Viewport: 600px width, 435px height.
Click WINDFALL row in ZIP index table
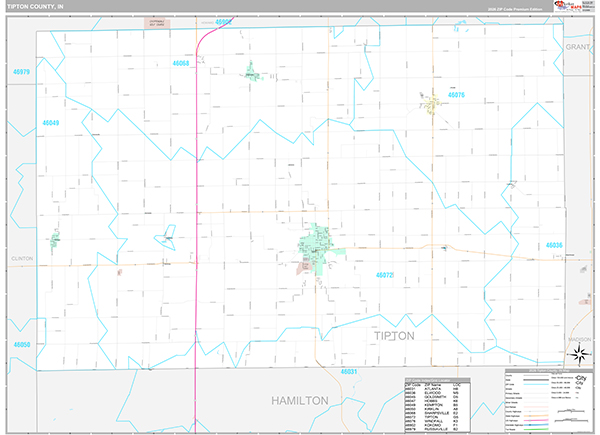(x=437, y=421)
